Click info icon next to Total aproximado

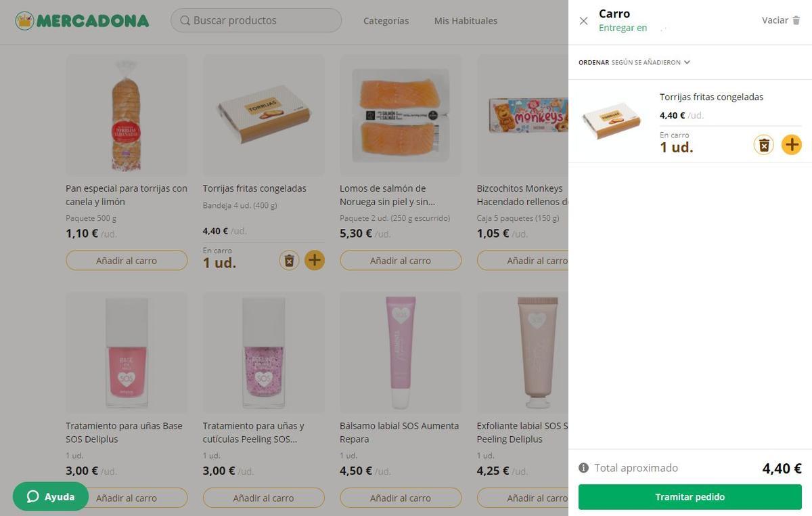point(583,467)
